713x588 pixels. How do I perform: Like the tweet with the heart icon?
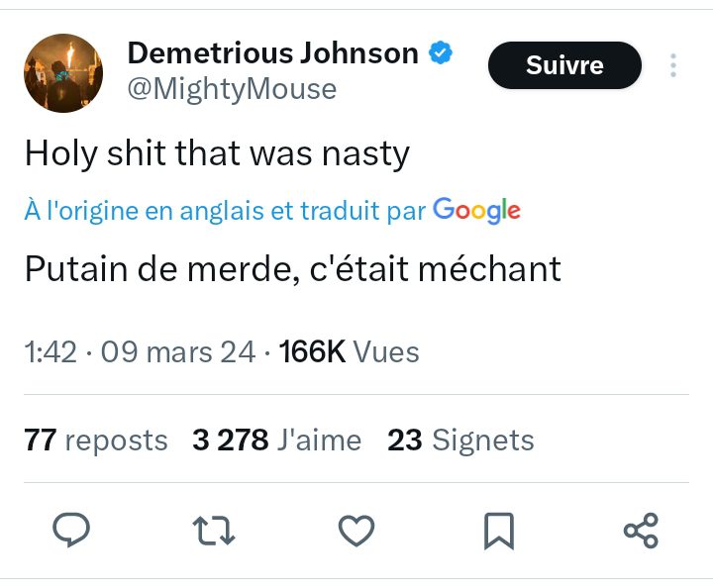[356, 531]
